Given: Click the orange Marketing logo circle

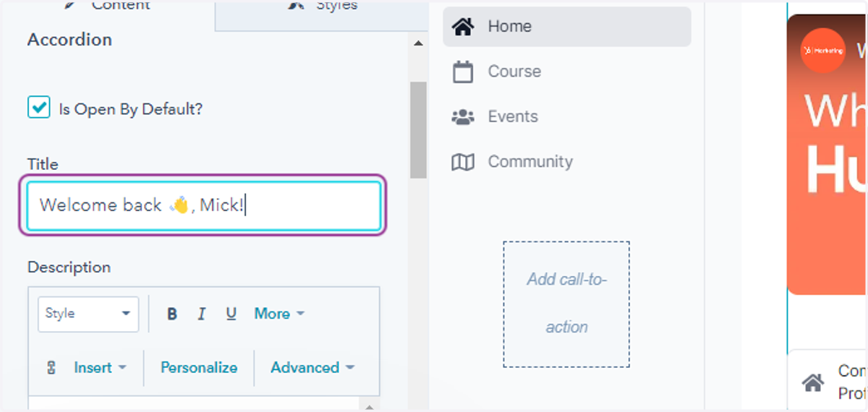Looking at the screenshot, I should coord(823,50).
